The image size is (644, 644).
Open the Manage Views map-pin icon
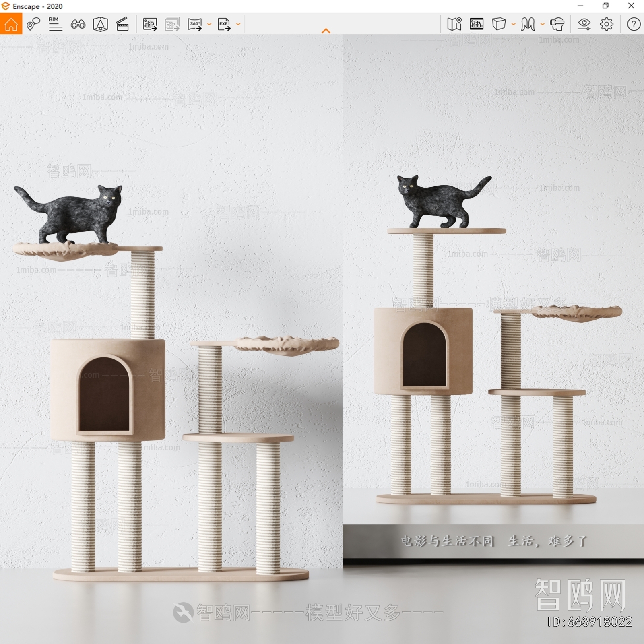click(x=33, y=24)
